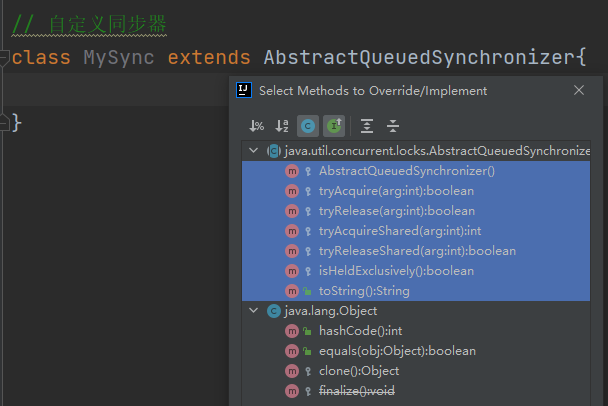Viewport: 608px width, 406px height.
Task: Click the protected key icon beside finalize
Action: (x=308, y=391)
